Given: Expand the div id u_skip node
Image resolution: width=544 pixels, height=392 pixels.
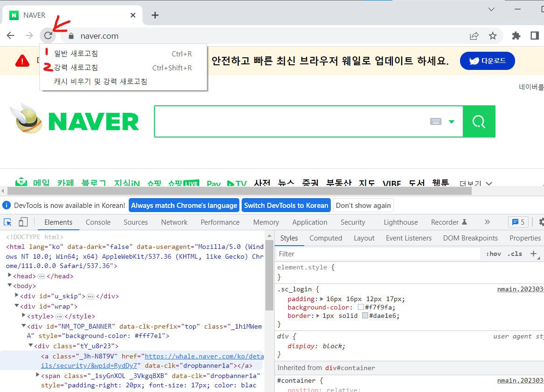Looking at the screenshot, I should point(17,296).
